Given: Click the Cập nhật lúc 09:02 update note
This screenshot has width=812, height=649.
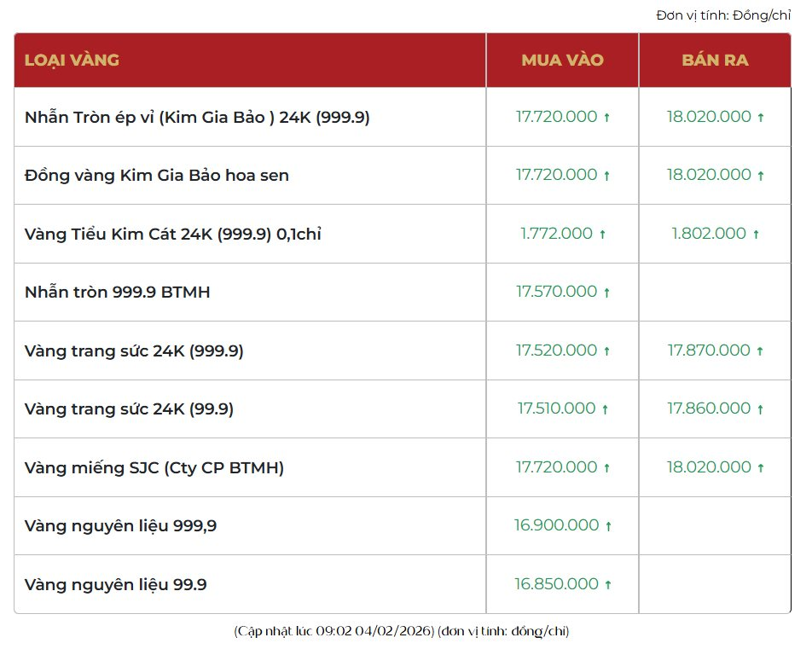Looking at the screenshot, I should pos(402,632).
